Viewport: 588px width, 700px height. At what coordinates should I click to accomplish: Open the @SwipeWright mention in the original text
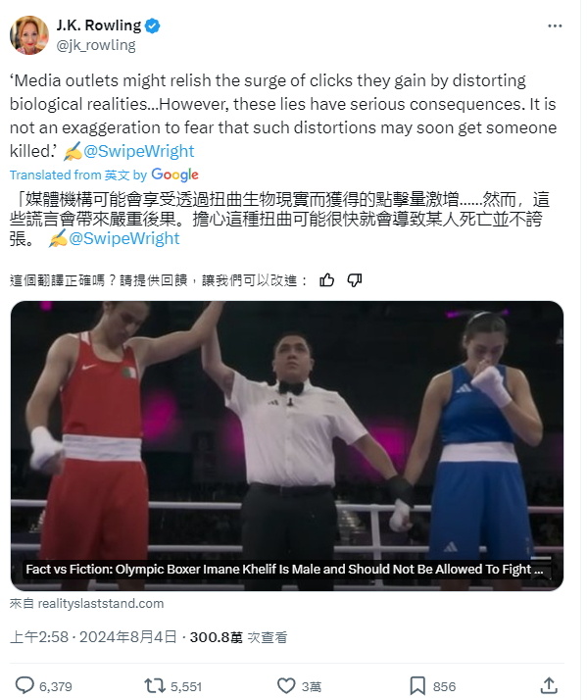pos(139,151)
